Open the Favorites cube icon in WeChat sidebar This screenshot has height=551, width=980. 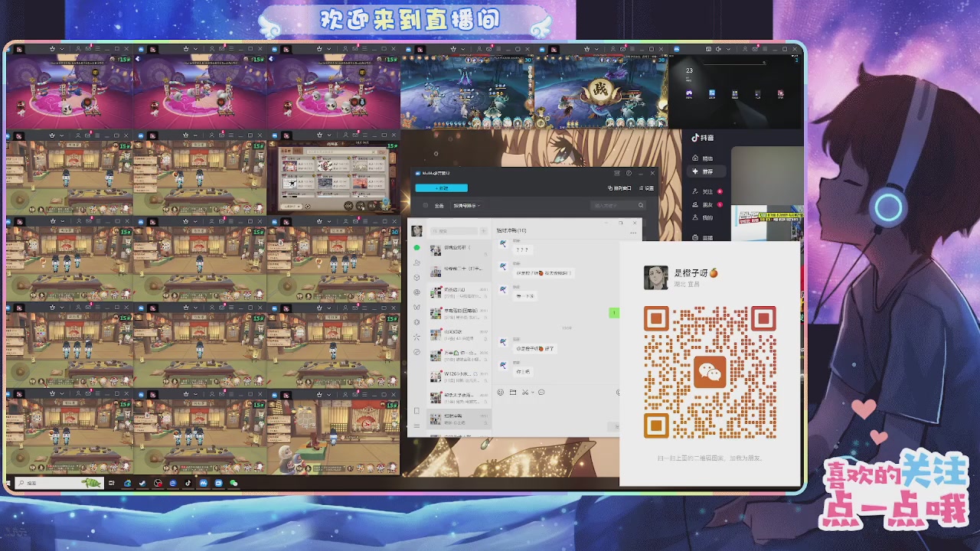(x=416, y=278)
